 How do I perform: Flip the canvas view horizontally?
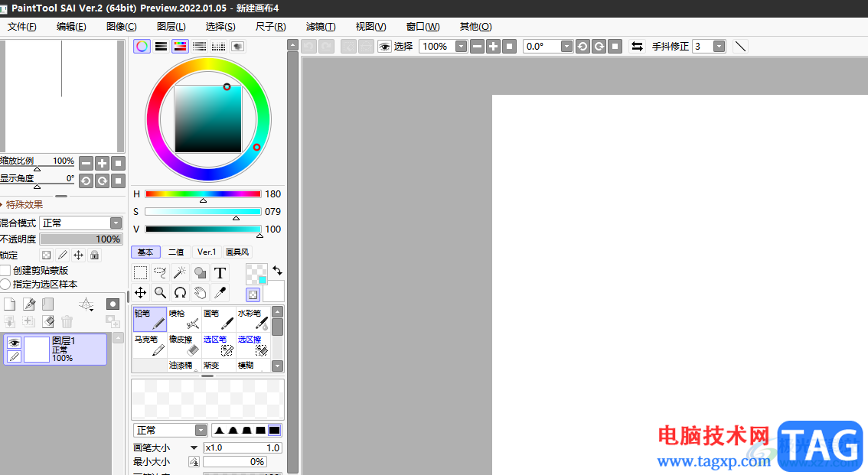(x=637, y=47)
